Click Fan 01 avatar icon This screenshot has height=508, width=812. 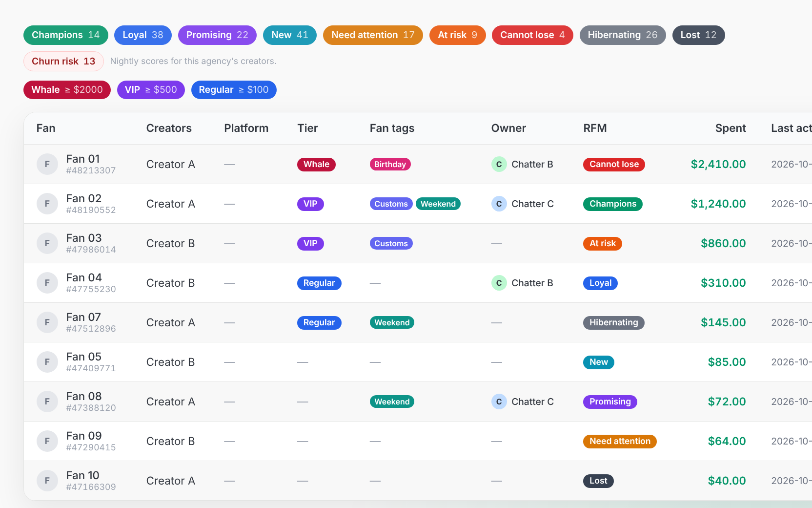click(47, 164)
